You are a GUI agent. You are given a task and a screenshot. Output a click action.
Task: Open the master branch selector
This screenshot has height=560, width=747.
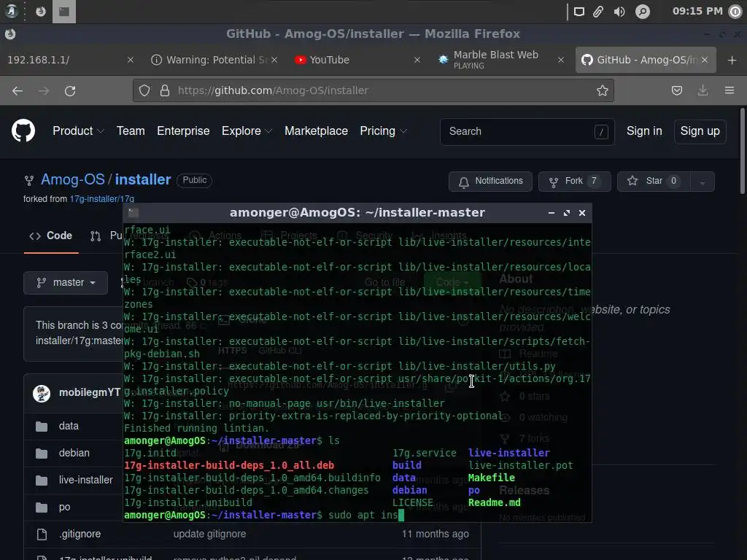(x=66, y=283)
